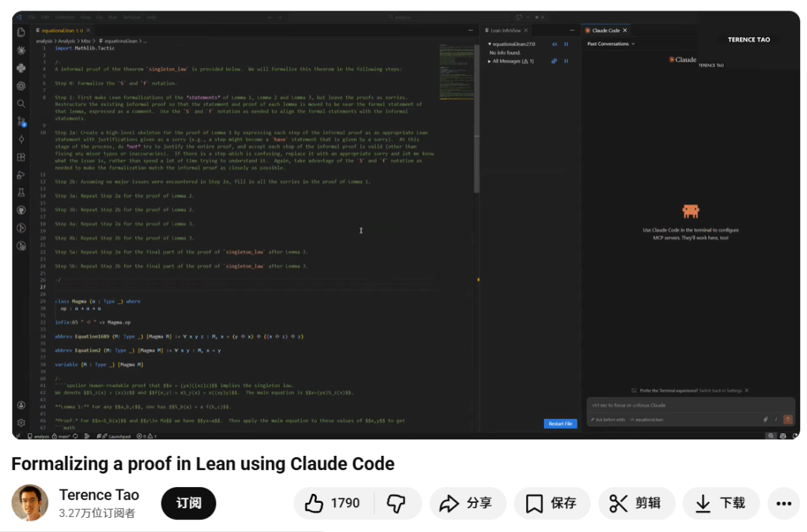Open the Explorer files icon in activity bar

point(21,32)
